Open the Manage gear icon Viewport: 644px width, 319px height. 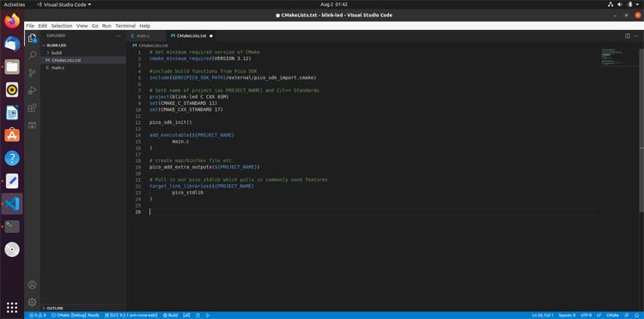(32, 302)
